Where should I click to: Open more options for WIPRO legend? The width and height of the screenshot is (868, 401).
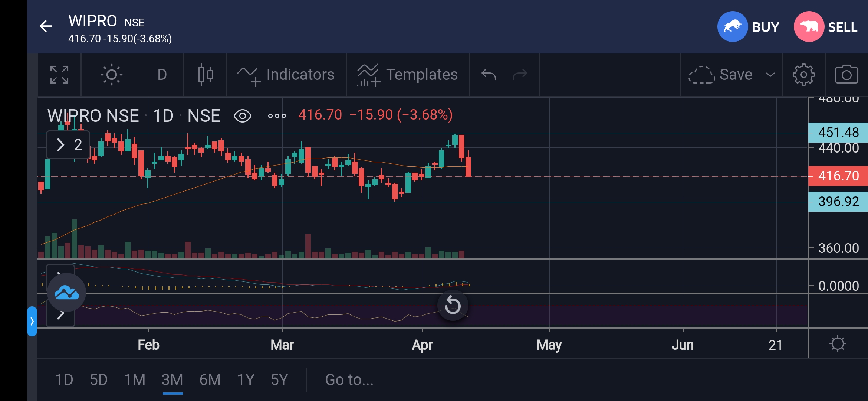[277, 116]
